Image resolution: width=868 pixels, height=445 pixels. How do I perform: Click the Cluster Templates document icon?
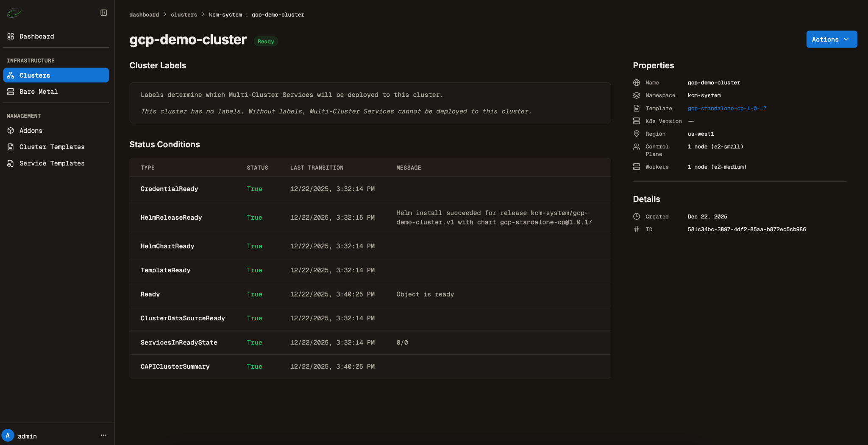pyautogui.click(x=11, y=147)
